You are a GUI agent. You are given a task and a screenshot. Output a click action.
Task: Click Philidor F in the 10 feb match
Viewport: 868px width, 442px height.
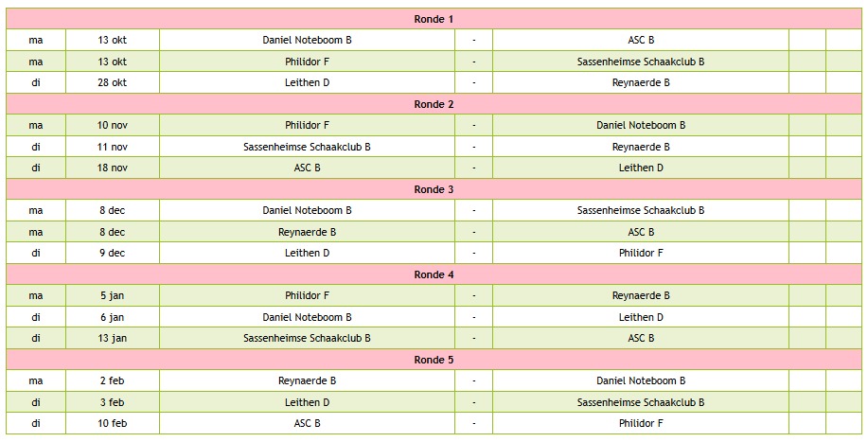(x=641, y=423)
